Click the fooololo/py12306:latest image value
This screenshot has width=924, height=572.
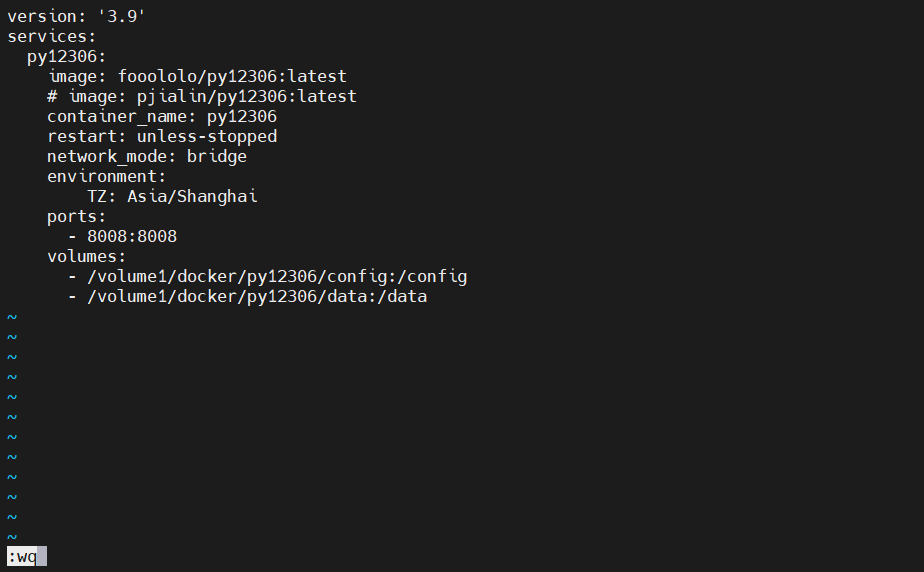click(x=232, y=76)
